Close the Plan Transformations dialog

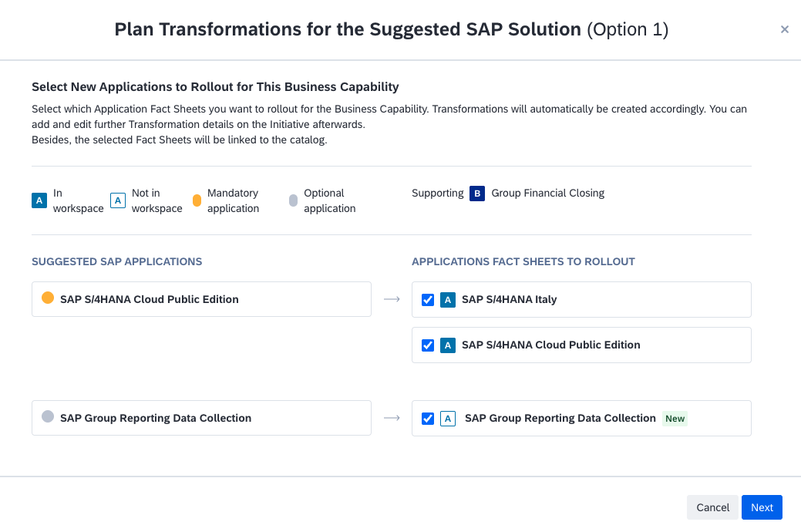pyautogui.click(x=784, y=29)
